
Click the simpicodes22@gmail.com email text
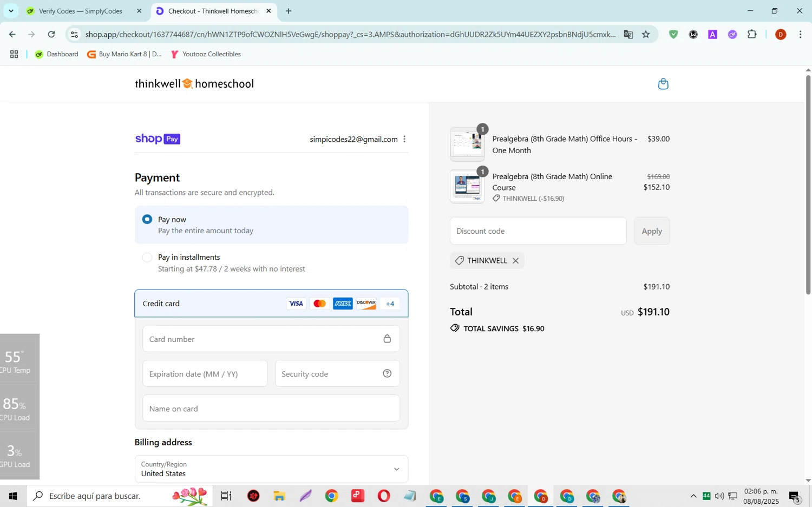coord(353,139)
